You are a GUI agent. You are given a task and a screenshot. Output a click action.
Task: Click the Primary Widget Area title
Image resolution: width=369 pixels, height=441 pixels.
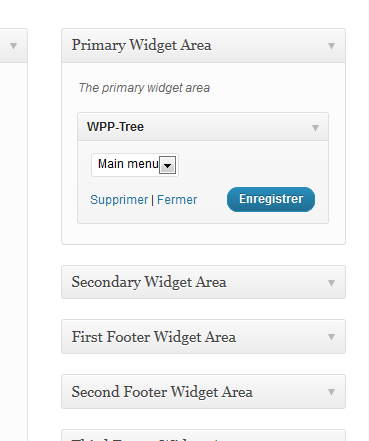coord(141,45)
